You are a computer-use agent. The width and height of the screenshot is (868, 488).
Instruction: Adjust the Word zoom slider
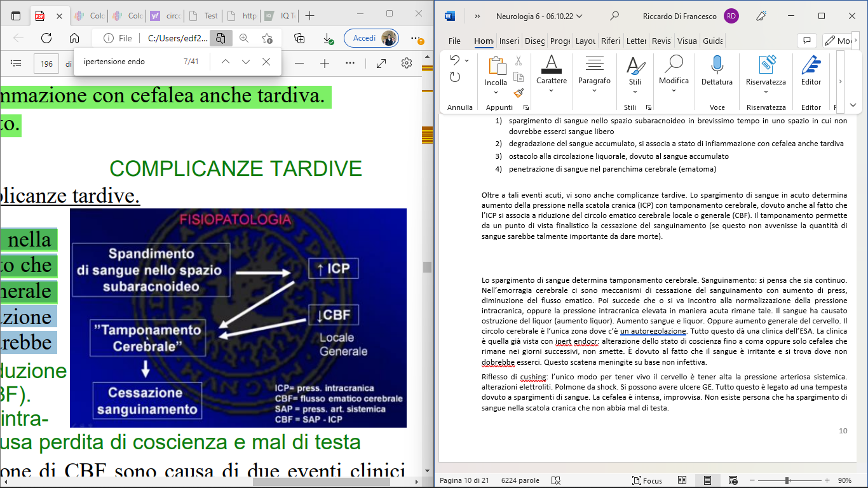(x=787, y=480)
